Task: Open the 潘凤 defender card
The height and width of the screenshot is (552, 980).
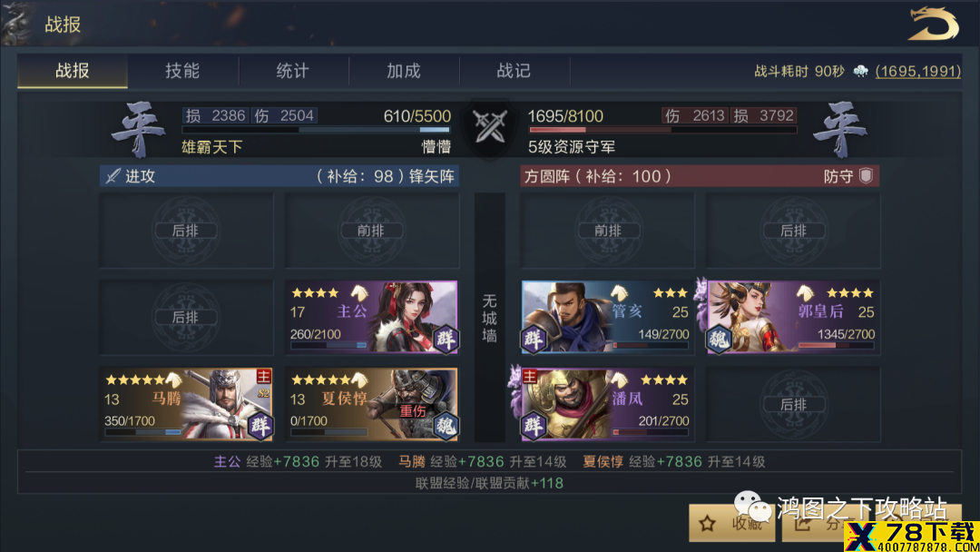Action: (x=607, y=404)
